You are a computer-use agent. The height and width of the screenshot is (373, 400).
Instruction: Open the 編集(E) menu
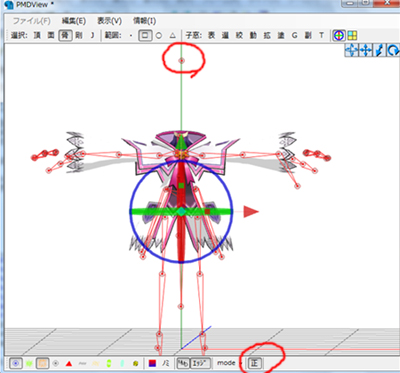coord(74,21)
